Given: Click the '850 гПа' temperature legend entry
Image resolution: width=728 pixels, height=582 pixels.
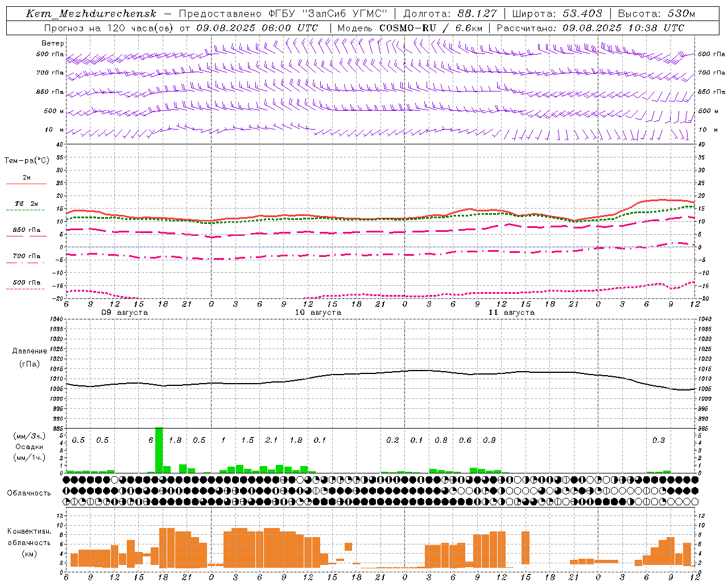Looking at the screenshot, I should (26, 230).
